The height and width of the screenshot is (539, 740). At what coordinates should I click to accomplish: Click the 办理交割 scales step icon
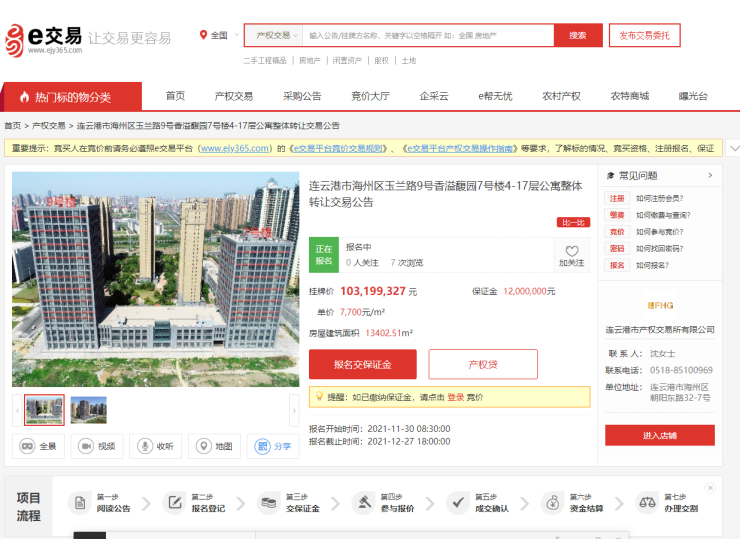[x=648, y=503]
